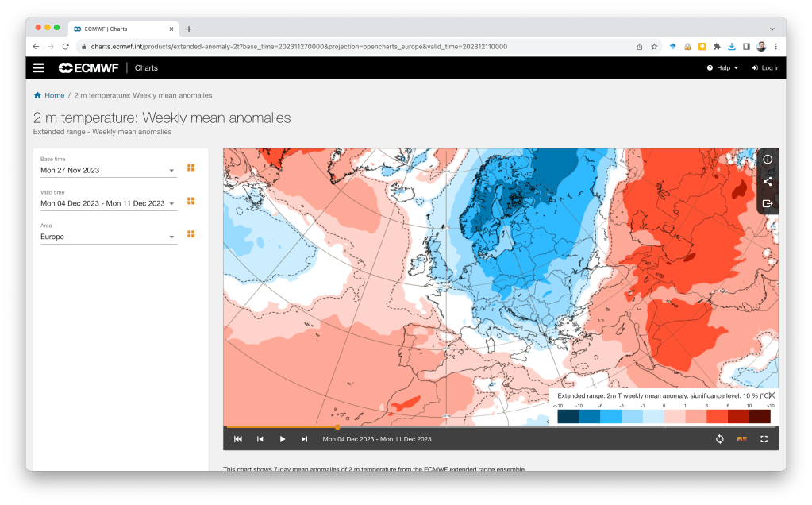The height and width of the screenshot is (505, 812).
Task: Open grid picker next to Base time
Action: (190, 168)
